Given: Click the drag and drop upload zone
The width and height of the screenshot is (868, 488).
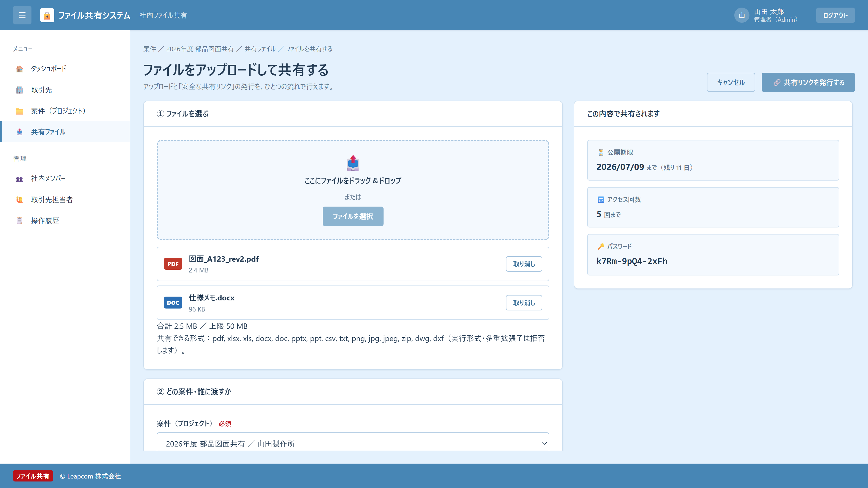Looking at the screenshot, I should (x=353, y=190).
